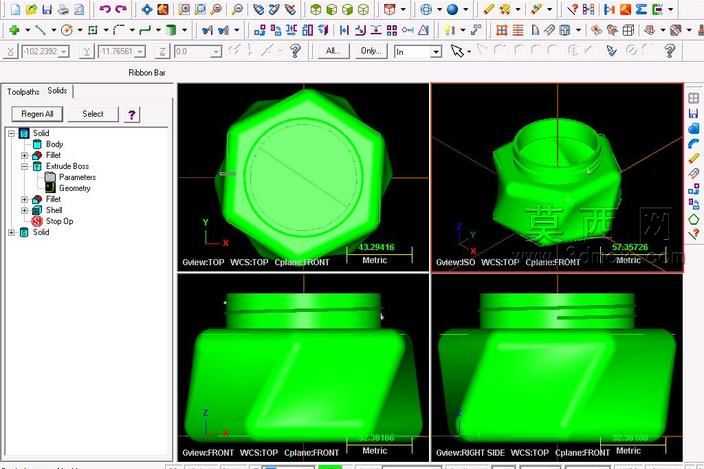Viewport: 704px width, 469px height.
Task: Select the Create Point plus tool
Action: click(x=14, y=30)
